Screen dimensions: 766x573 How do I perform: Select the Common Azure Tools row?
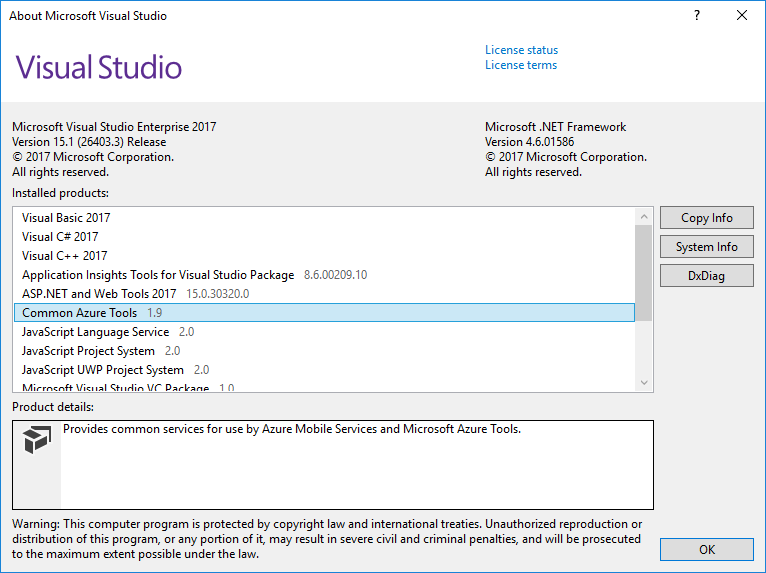pos(324,313)
